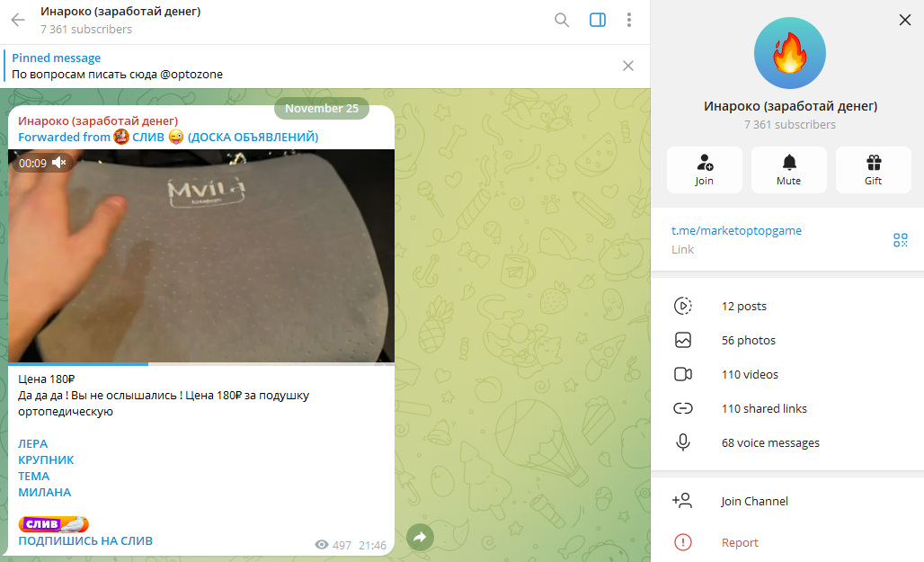The image size is (924, 562).
Task: Open the three-dot more options menu
Action: tap(629, 20)
